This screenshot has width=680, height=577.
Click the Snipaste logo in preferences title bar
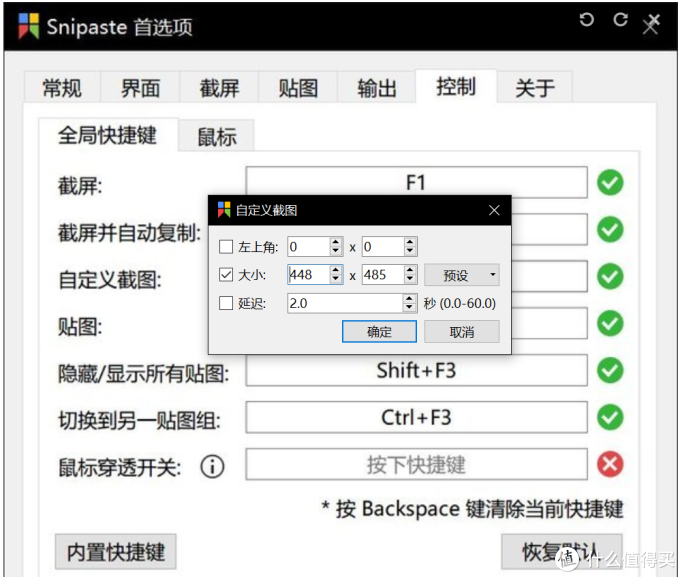[x=29, y=26]
